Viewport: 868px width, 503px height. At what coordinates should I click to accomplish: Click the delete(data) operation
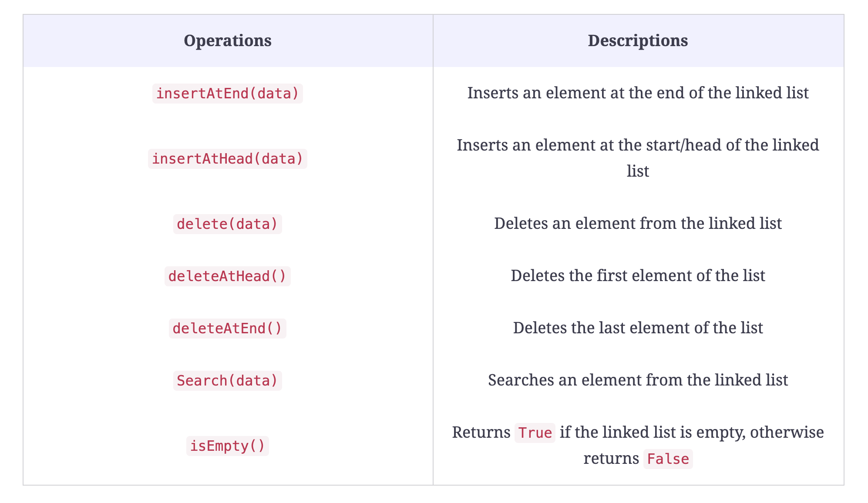click(x=227, y=224)
